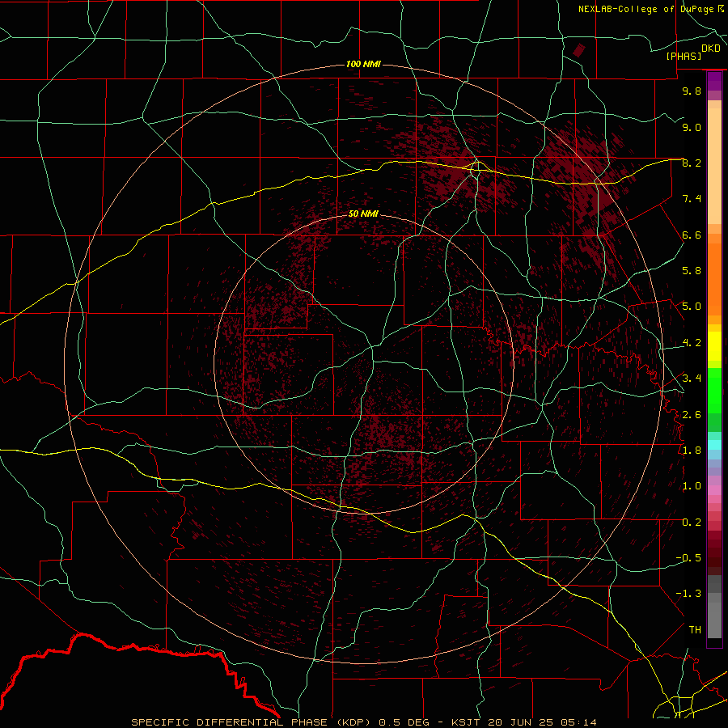
Task: Click the SPECIFIC DIFFERENTIAL PHASE caption text
Action: pos(231,722)
